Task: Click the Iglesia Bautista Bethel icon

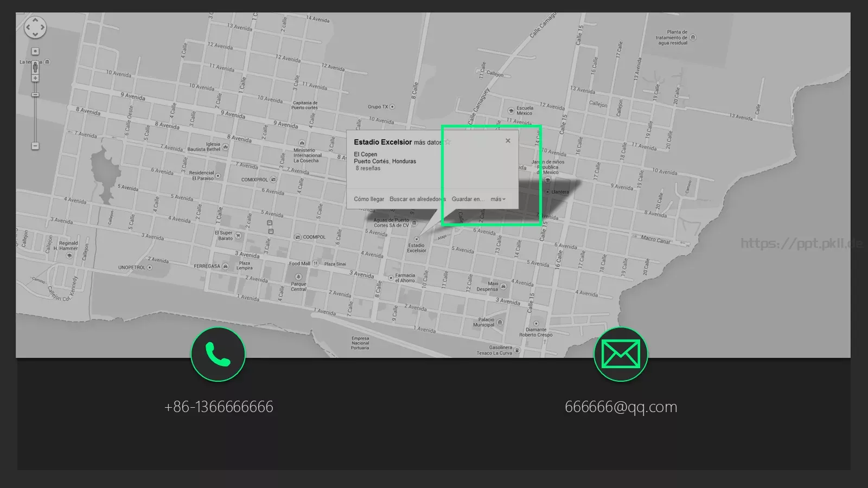Action: click(x=225, y=147)
